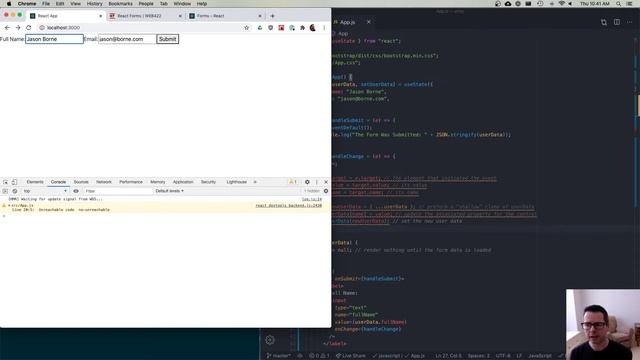Screen dimensions: 640x360
Task: Click the console Filter field
Action: pos(118,191)
